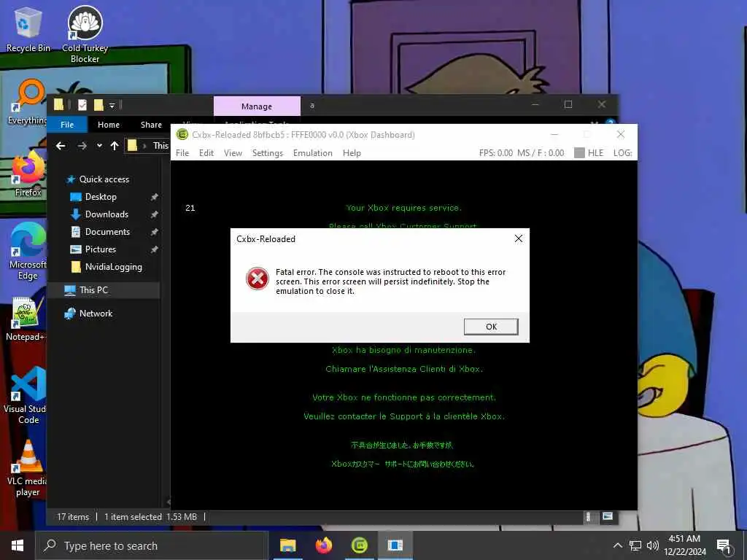The height and width of the screenshot is (560, 747).
Task: Click the pin icon beside Downloads
Action: click(155, 215)
